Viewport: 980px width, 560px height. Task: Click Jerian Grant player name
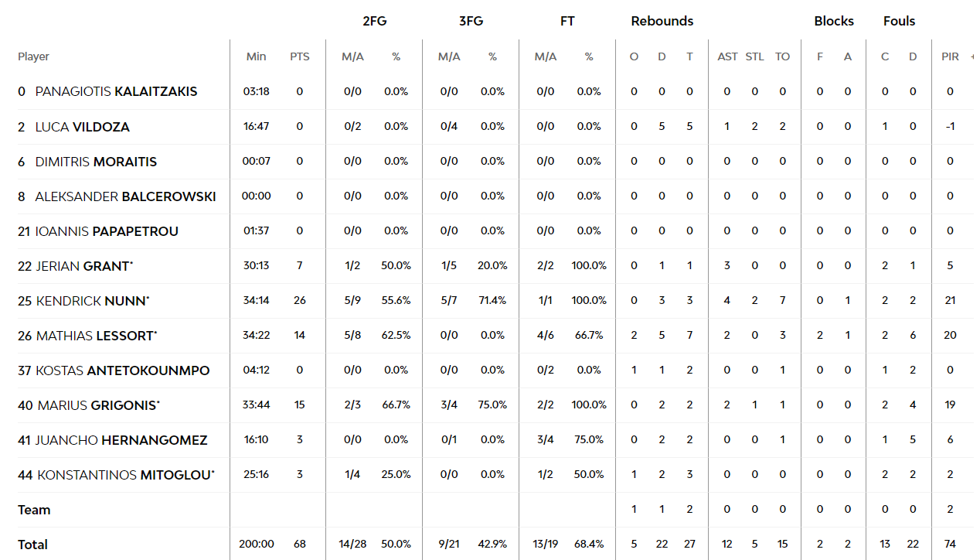[85, 266]
